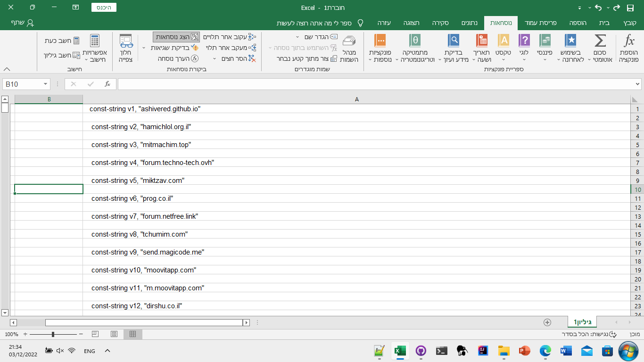Click the Tell Me search box
This screenshot has width=644, height=362.
click(320, 23)
